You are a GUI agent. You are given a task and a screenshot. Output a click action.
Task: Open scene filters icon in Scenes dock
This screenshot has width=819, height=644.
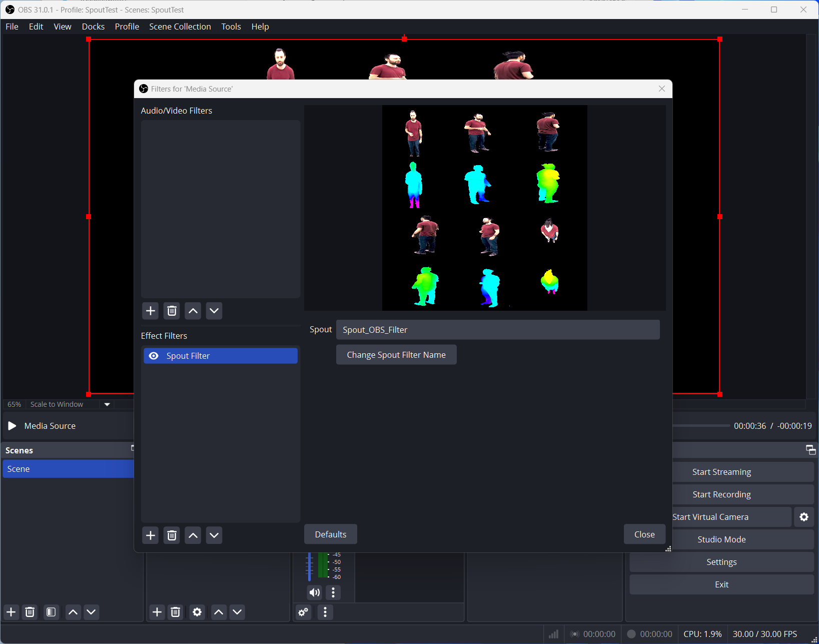[x=51, y=612]
